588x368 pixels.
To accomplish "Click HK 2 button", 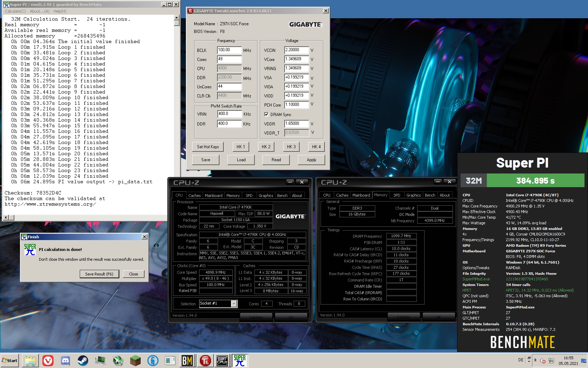I will point(266,147).
